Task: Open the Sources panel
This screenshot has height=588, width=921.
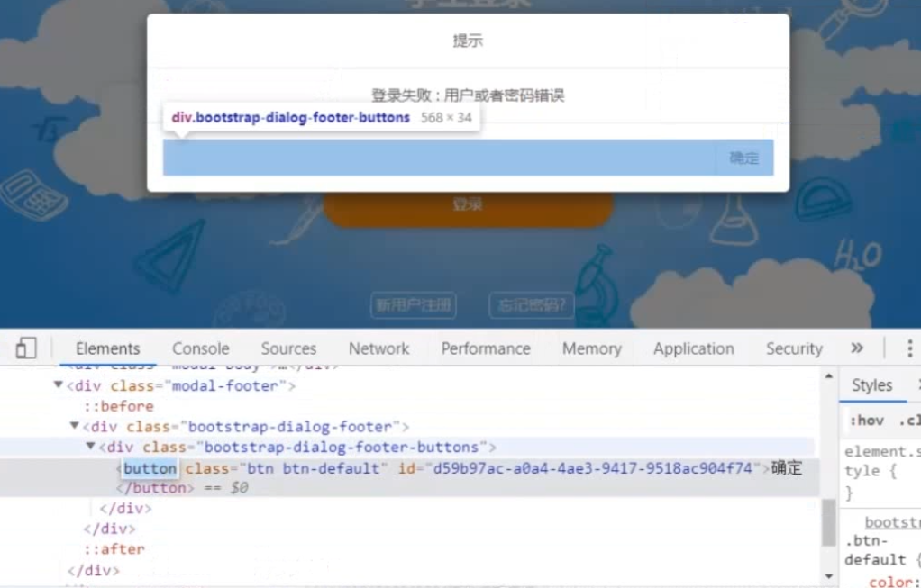Action: click(288, 348)
